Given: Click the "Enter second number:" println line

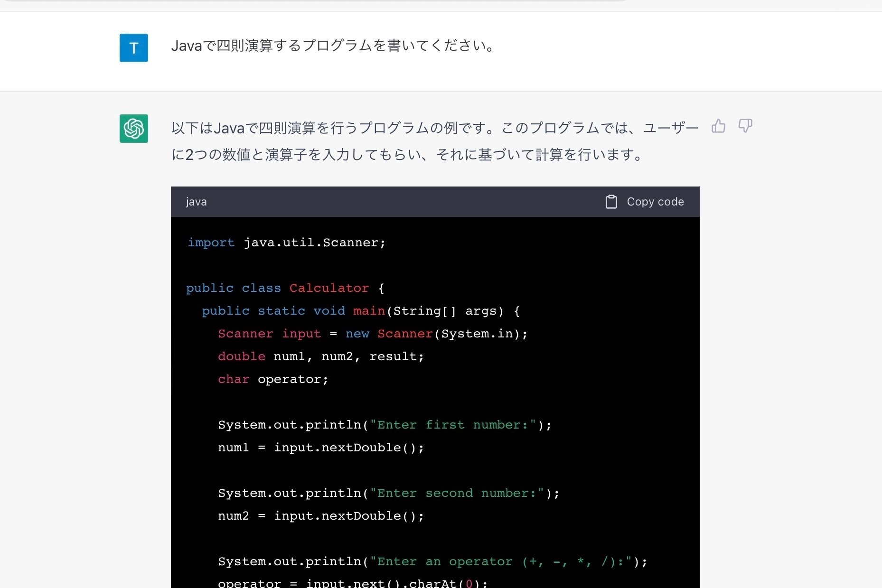Looking at the screenshot, I should 389,493.
